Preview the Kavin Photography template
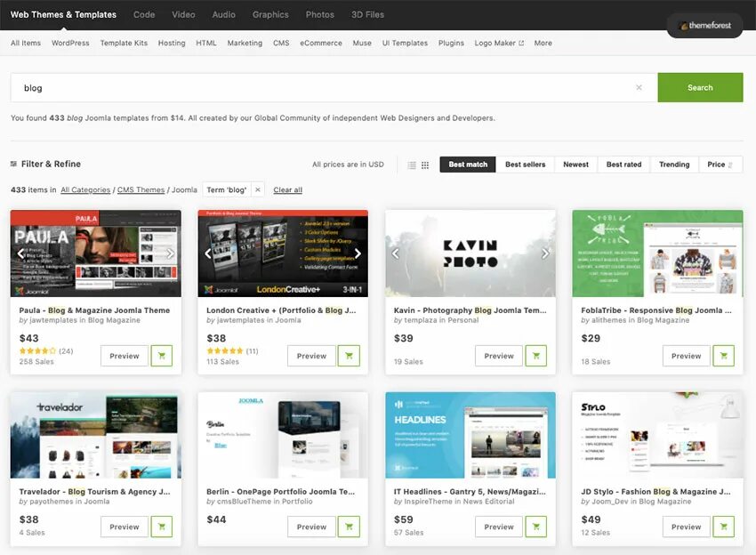The width and height of the screenshot is (756, 555). [x=499, y=356]
